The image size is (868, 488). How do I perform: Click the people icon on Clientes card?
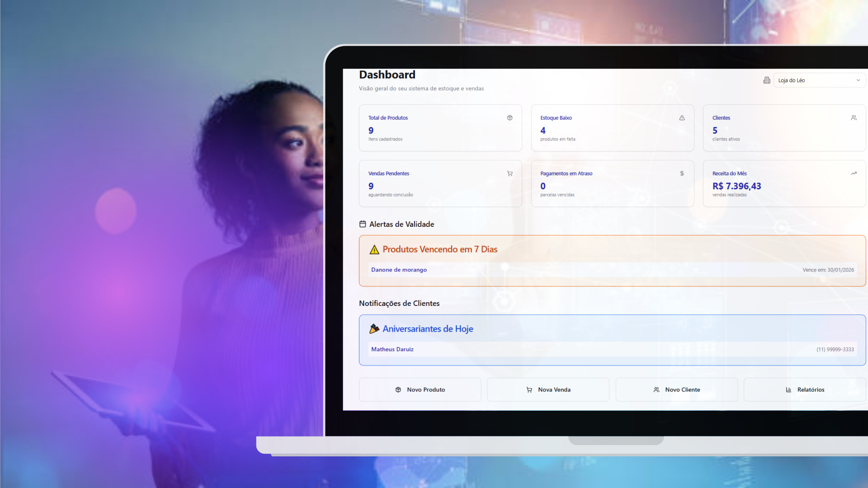tap(854, 118)
